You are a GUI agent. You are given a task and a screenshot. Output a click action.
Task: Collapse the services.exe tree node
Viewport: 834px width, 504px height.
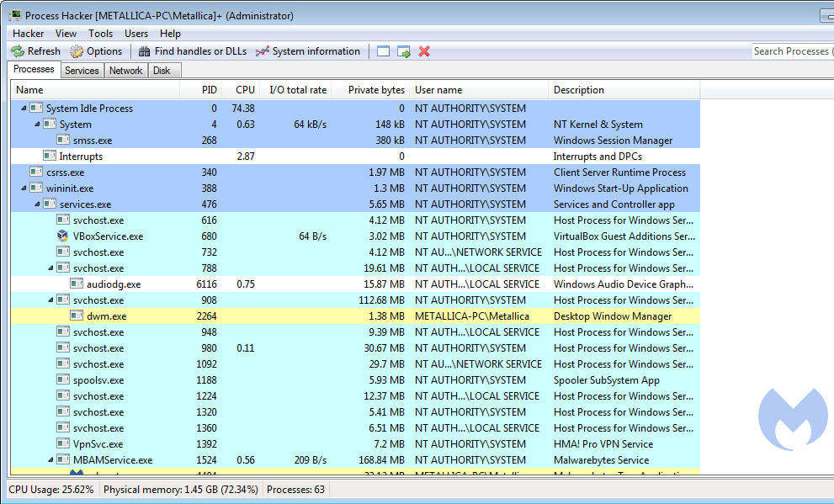coord(37,204)
